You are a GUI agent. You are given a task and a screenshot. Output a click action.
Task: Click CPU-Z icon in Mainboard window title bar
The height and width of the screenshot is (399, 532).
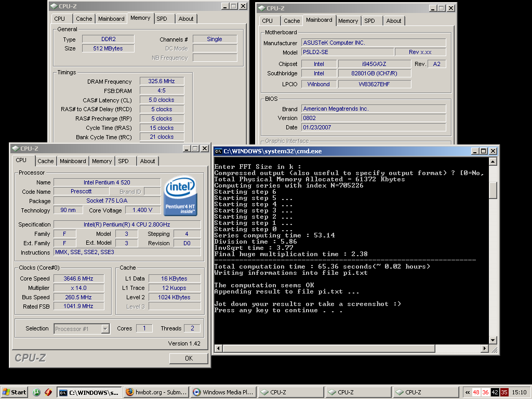pyautogui.click(x=262, y=8)
